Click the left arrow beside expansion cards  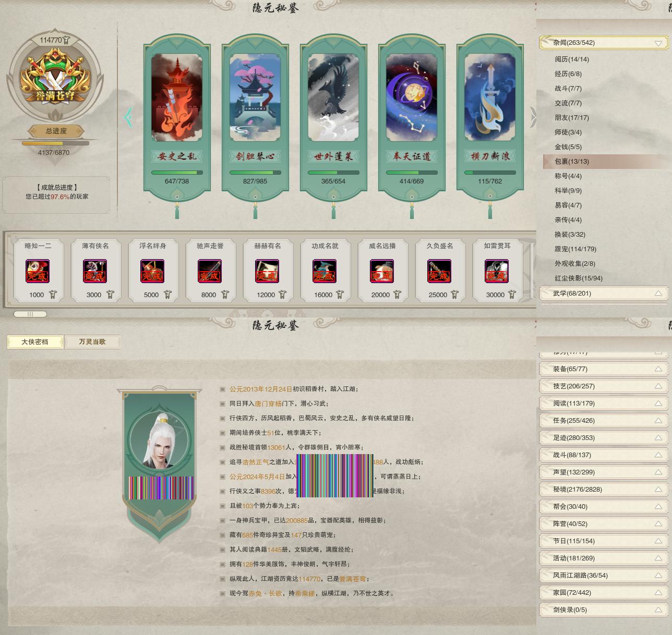pyautogui.click(x=128, y=117)
